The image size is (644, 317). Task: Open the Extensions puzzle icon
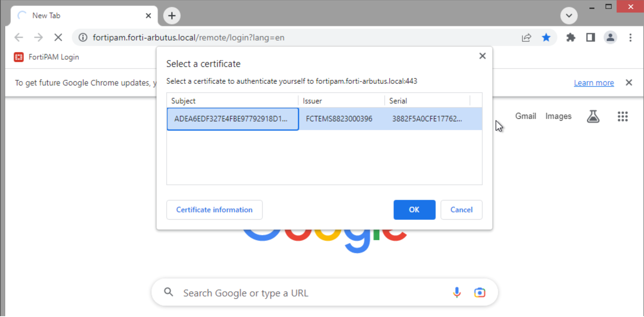click(570, 37)
